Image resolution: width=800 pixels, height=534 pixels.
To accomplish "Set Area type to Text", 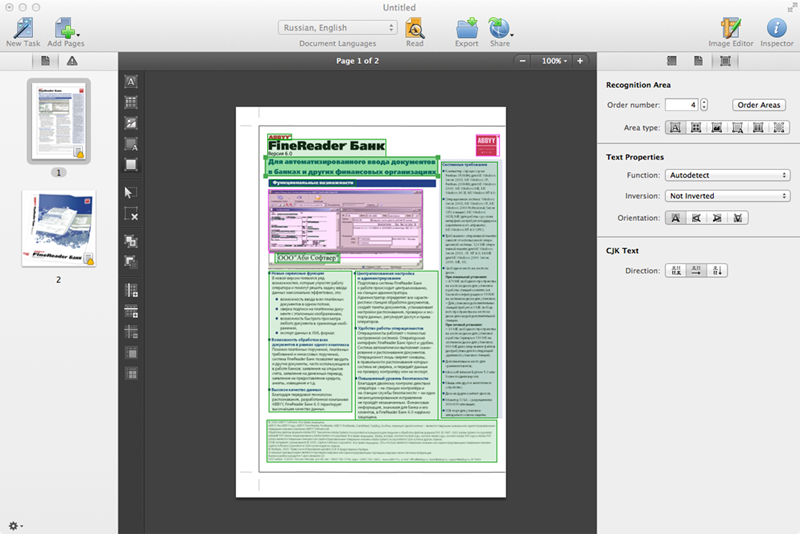I will [675, 128].
